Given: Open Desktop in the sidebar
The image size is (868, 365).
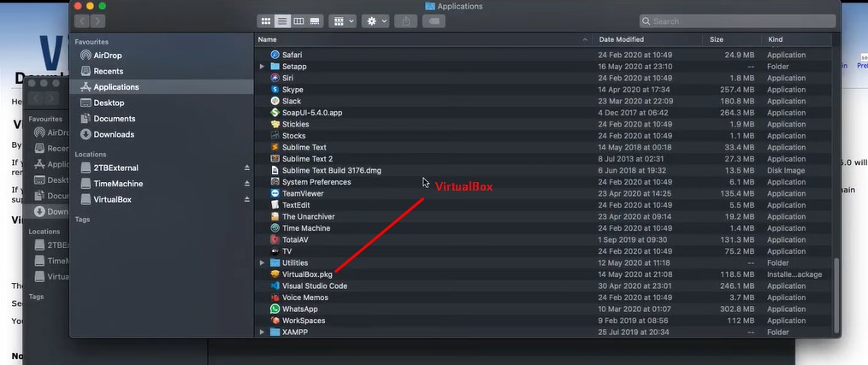Looking at the screenshot, I should 162,103.
